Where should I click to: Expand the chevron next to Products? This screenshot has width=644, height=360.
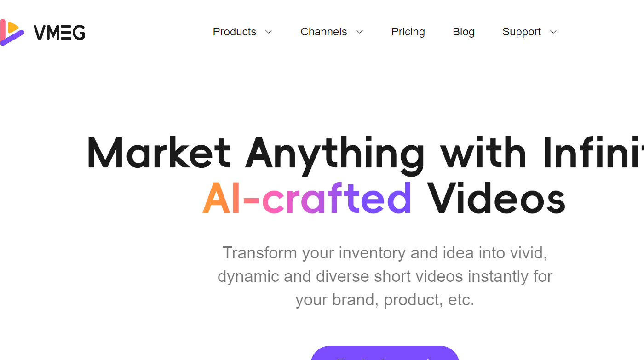click(269, 32)
